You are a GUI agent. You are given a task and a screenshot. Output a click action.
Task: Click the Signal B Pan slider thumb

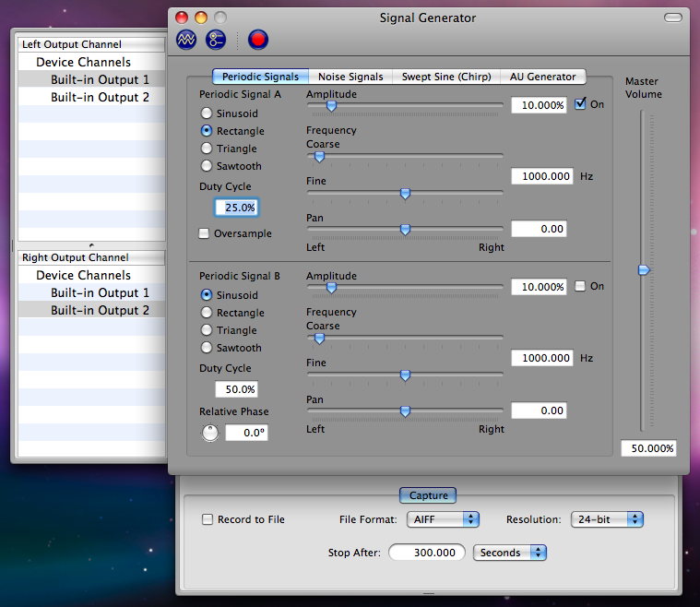[406, 411]
